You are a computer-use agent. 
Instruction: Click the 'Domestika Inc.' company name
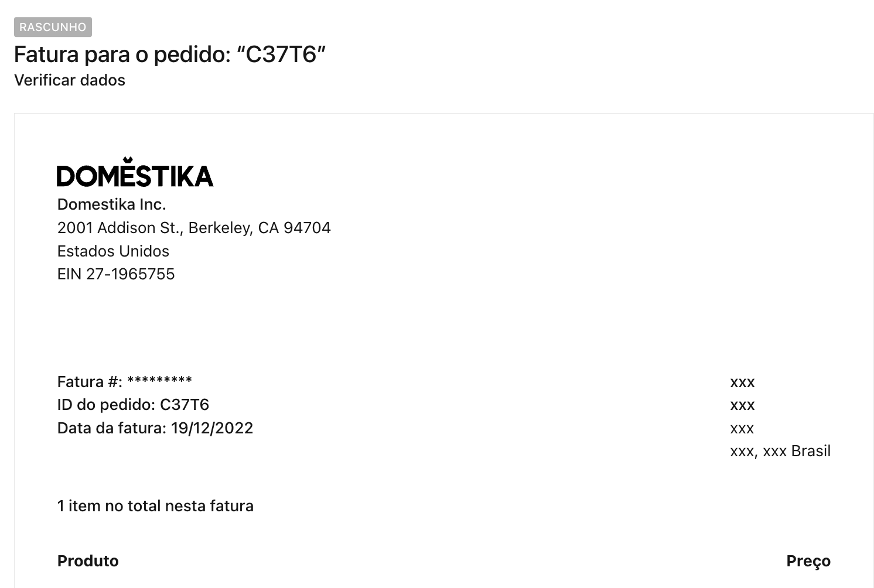click(x=112, y=204)
